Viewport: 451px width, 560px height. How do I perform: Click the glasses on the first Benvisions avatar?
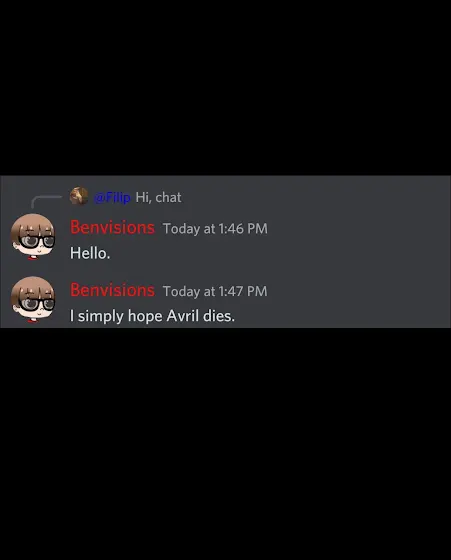click(x=37, y=242)
